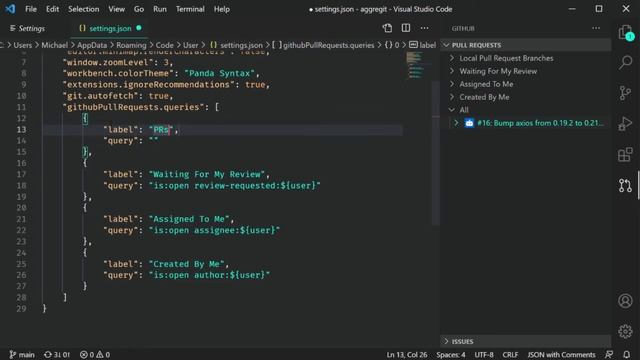640x360 pixels.
Task: Expand Created By Me in pull requests
Action: click(x=452, y=97)
